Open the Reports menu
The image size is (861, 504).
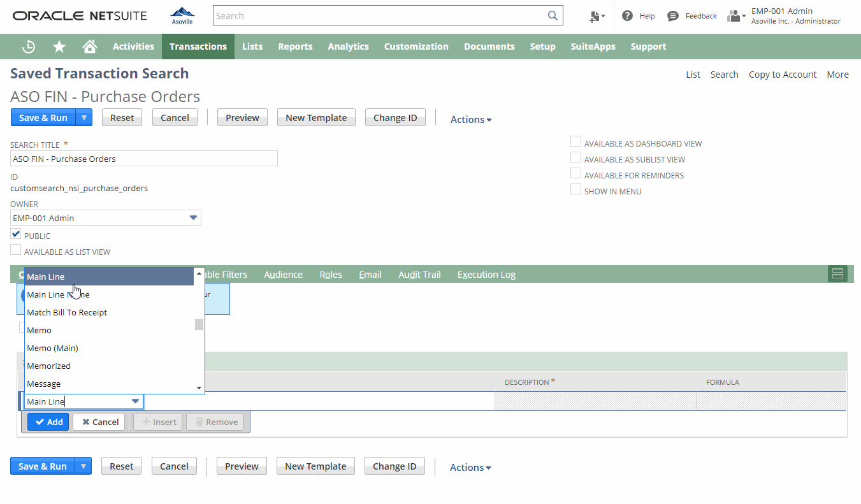coord(295,47)
